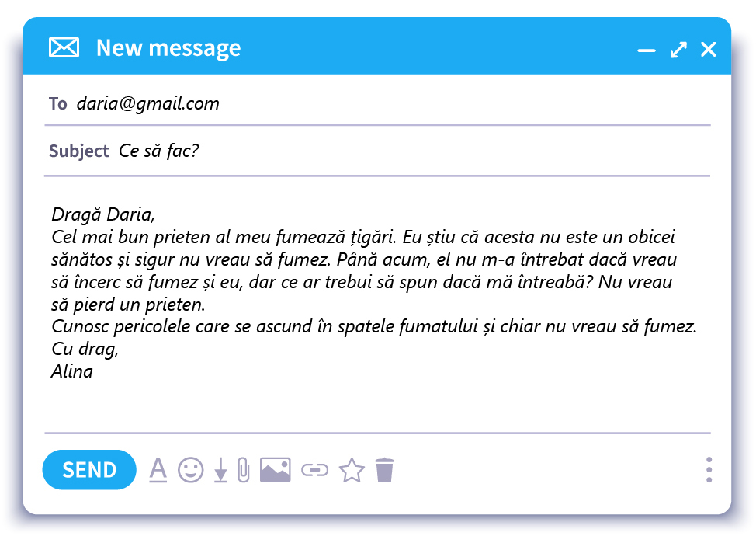
Task: Mark message with the star icon
Action: pos(352,469)
